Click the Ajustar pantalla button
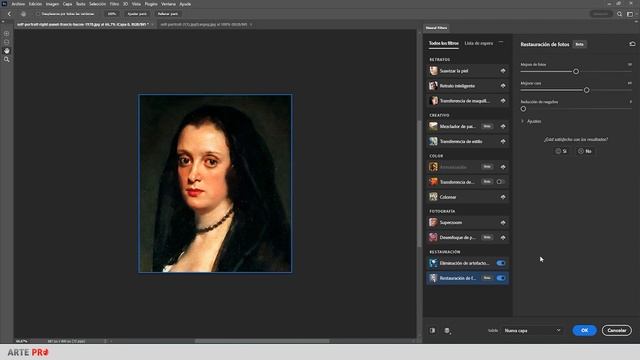The width and height of the screenshot is (640, 360). tap(137, 14)
